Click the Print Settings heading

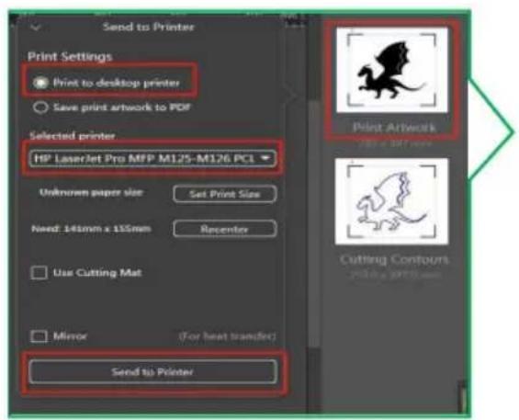(x=70, y=57)
